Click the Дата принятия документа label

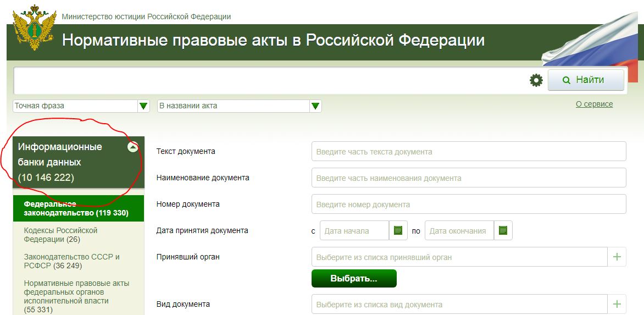pyautogui.click(x=202, y=230)
